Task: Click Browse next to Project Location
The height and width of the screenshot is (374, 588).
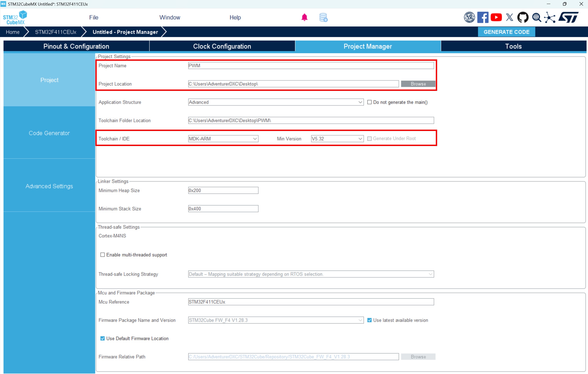Action: [x=418, y=84]
